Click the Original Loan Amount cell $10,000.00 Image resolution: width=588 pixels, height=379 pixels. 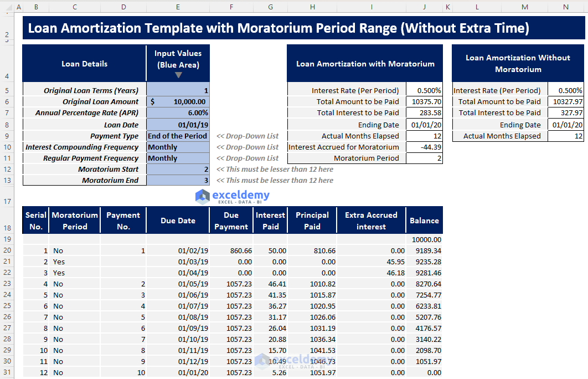click(178, 102)
